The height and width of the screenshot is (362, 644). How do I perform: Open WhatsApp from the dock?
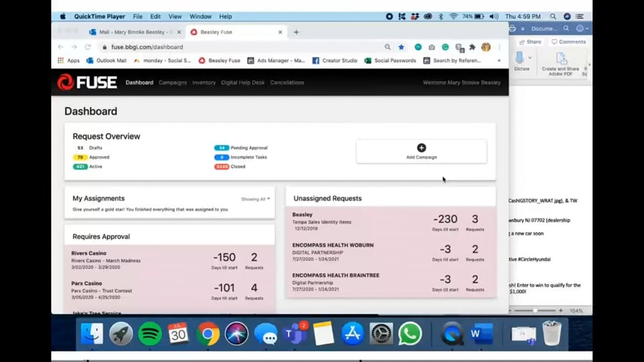(410, 334)
